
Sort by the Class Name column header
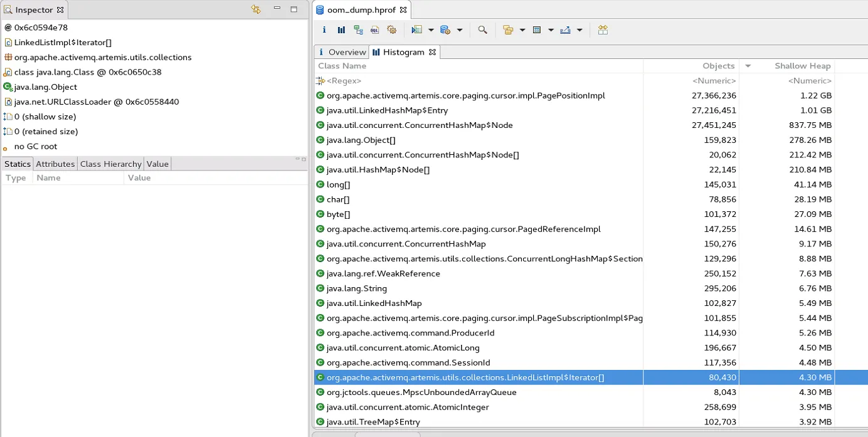click(x=479, y=66)
